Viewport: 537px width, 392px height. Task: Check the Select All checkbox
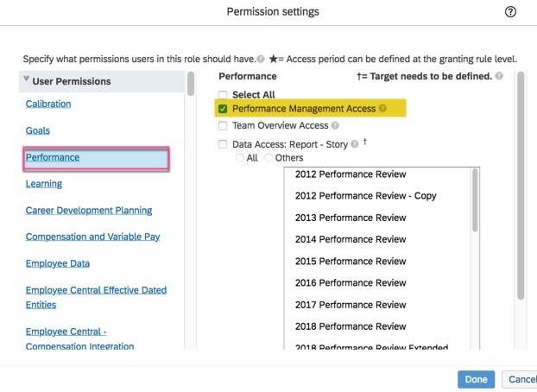coord(223,95)
